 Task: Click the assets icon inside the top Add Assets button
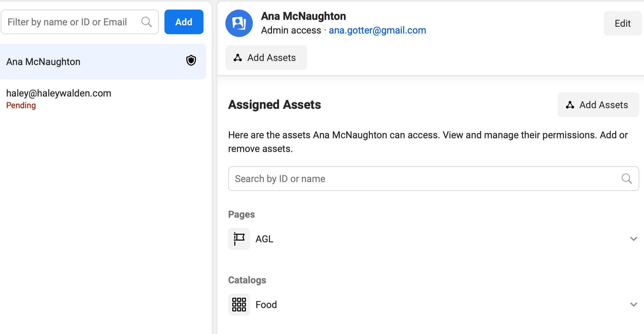tap(238, 57)
